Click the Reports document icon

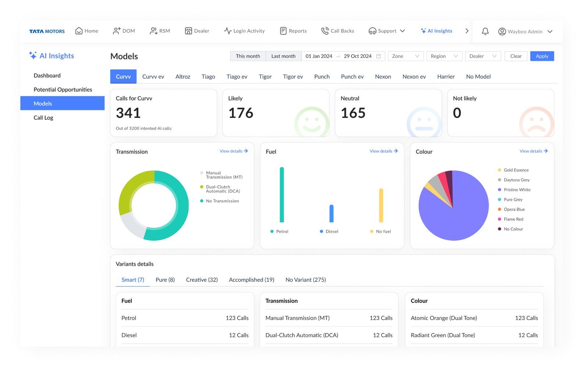click(283, 31)
